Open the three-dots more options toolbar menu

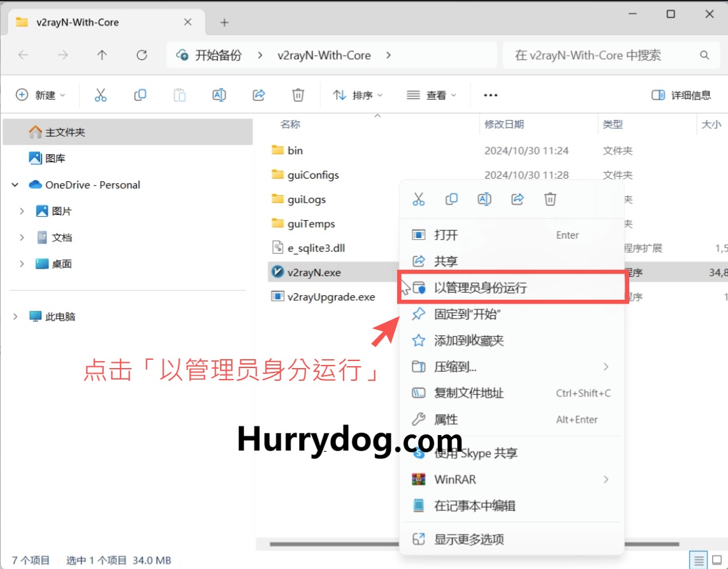490,95
